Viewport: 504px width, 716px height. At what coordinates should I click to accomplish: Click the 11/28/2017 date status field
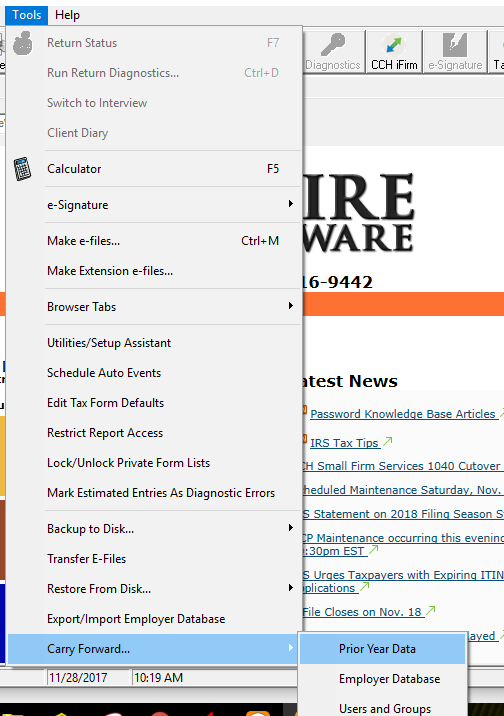point(87,677)
